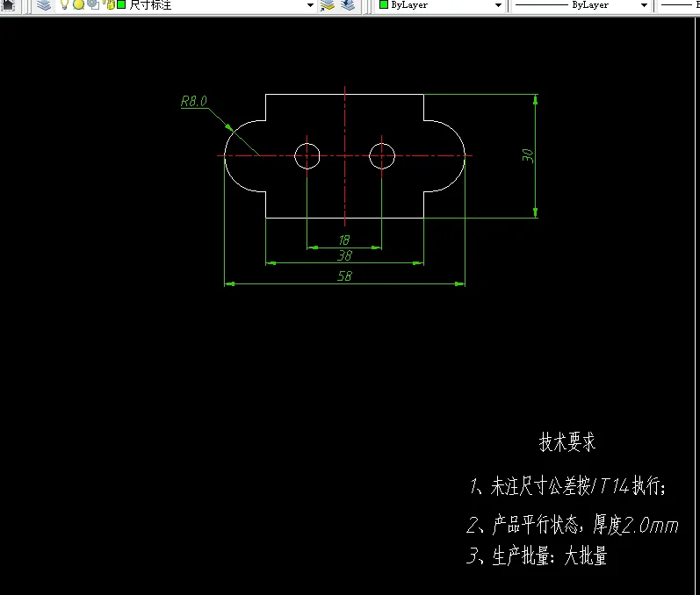Select the 58 dimension text
Screen dimensions: 700x595
(x=344, y=276)
